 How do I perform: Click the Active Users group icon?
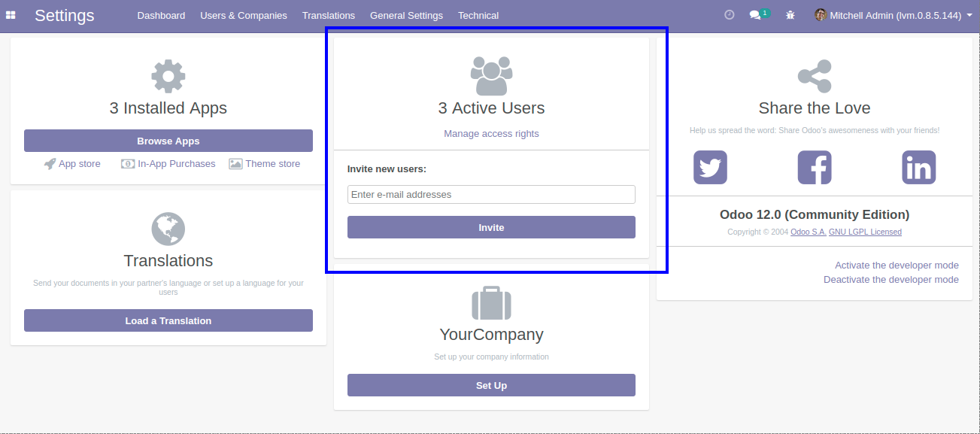click(x=491, y=76)
